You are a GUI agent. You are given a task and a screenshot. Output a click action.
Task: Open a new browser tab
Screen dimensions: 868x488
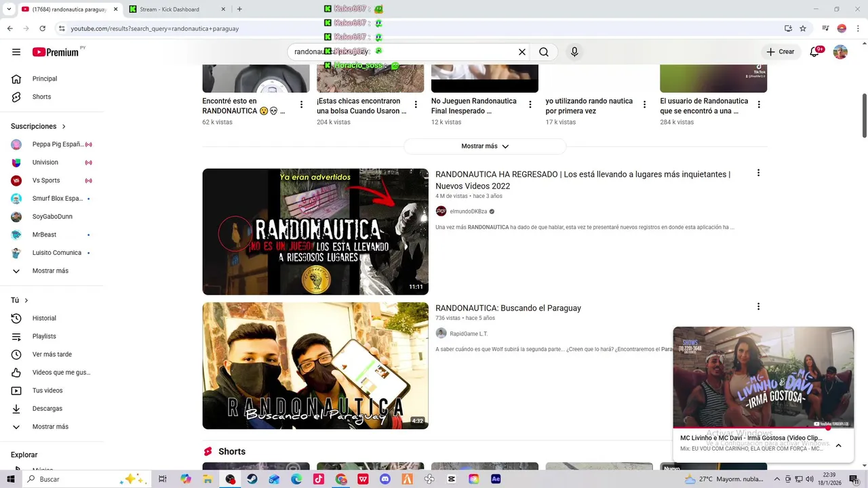coord(239,9)
